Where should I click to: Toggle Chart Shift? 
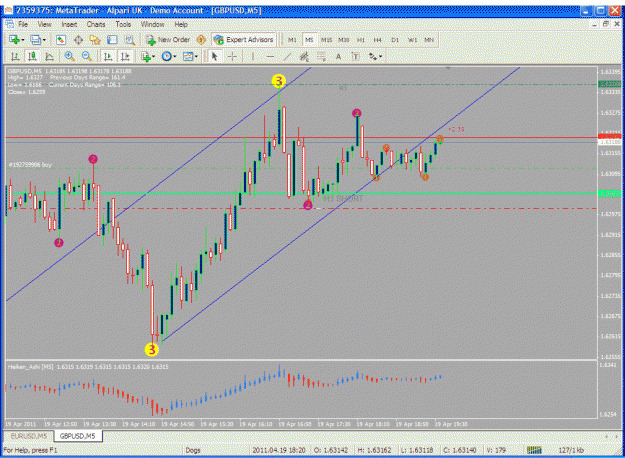tap(125, 57)
